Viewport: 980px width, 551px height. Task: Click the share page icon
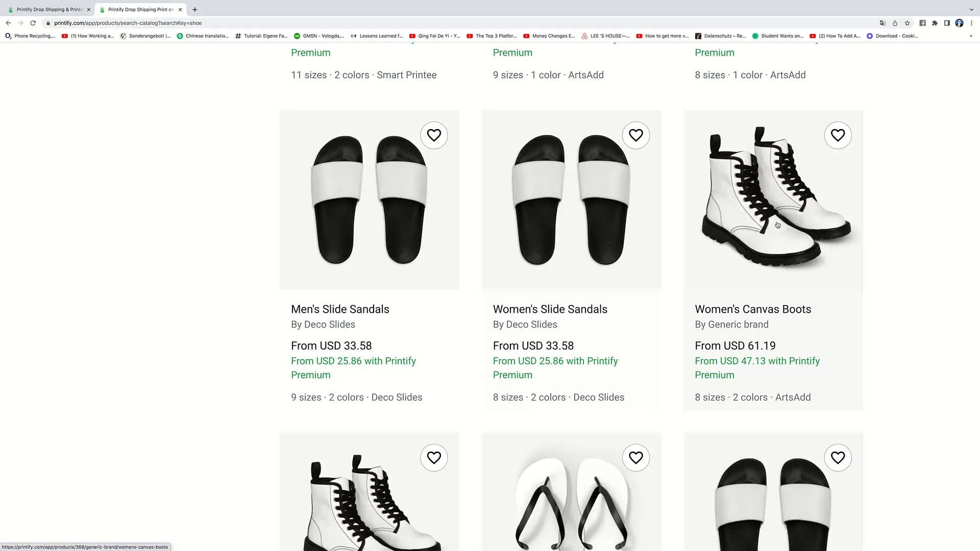[895, 23]
